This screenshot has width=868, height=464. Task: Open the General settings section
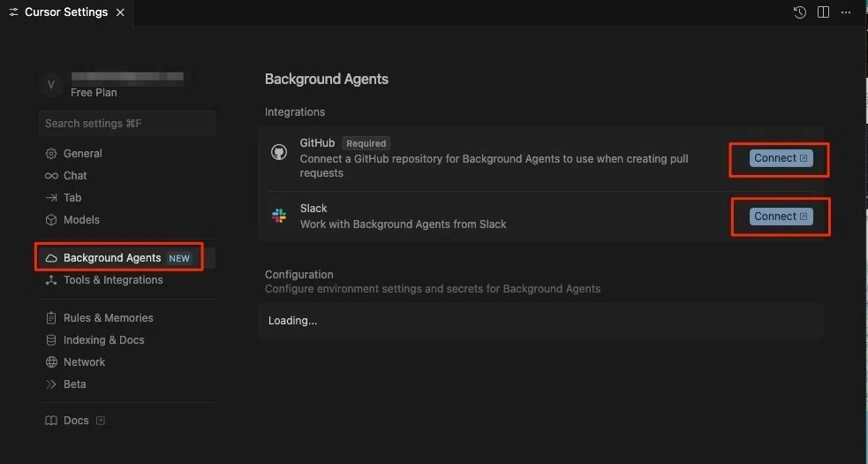tap(82, 154)
